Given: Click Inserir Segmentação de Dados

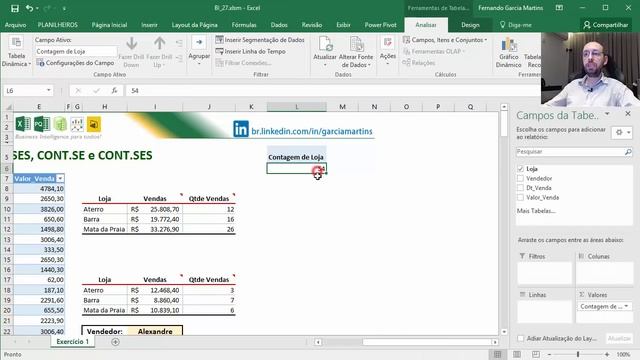Looking at the screenshot, I should 260,40.
